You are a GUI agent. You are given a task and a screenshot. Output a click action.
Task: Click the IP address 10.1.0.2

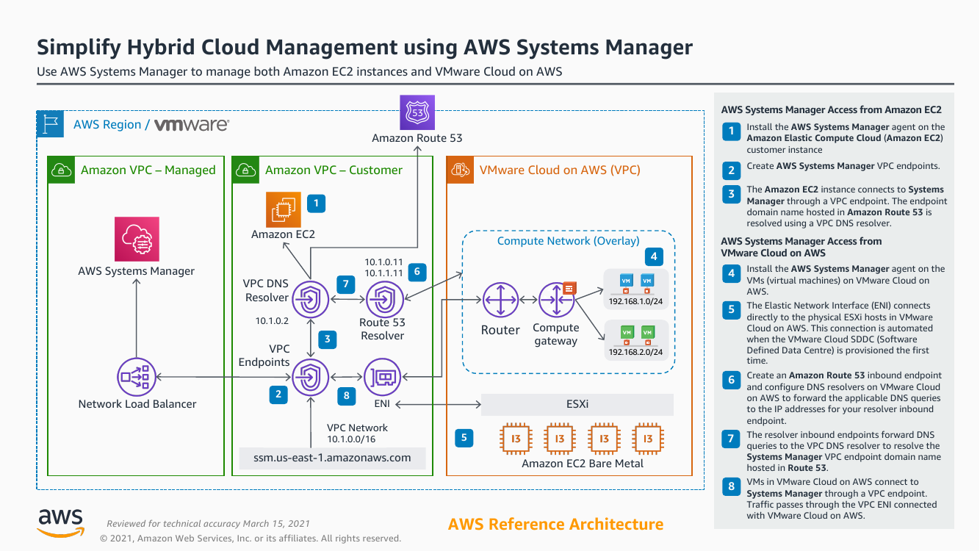click(x=271, y=321)
